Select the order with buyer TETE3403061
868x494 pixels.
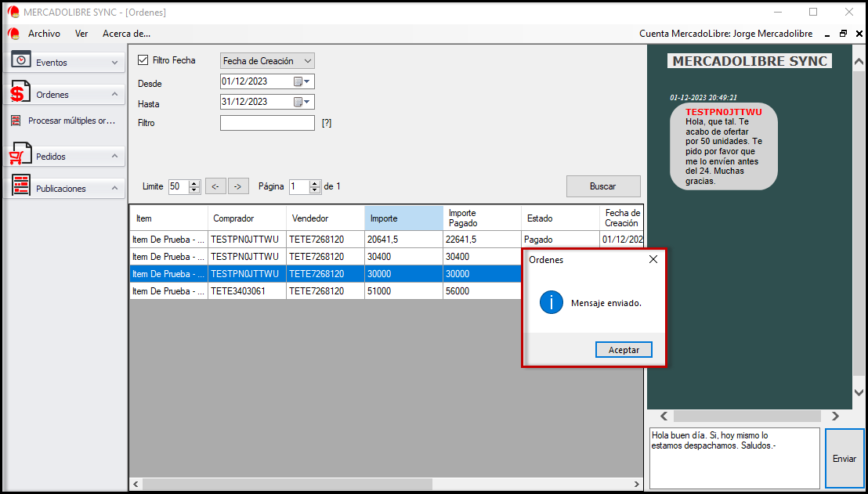(327, 291)
